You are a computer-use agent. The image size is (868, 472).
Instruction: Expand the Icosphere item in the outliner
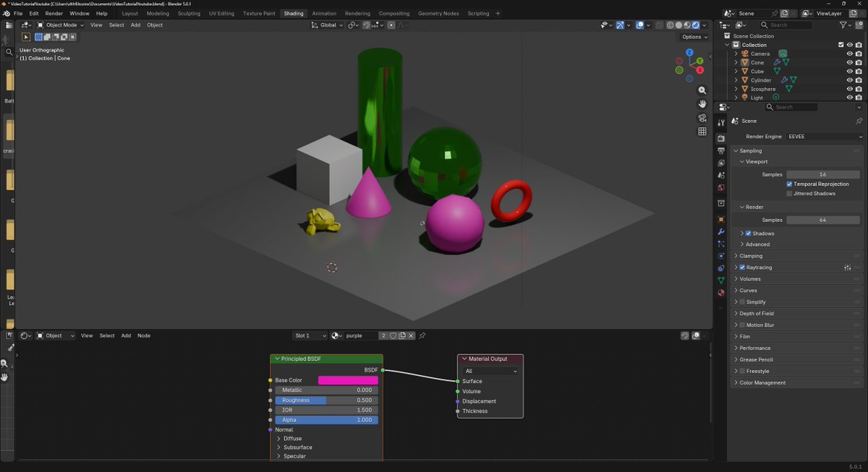pos(736,89)
